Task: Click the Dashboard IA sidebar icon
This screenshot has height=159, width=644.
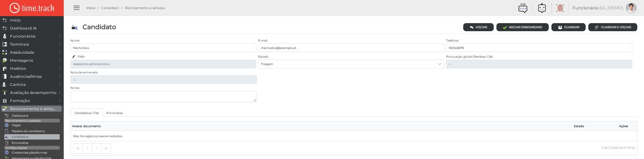Action: [5, 28]
